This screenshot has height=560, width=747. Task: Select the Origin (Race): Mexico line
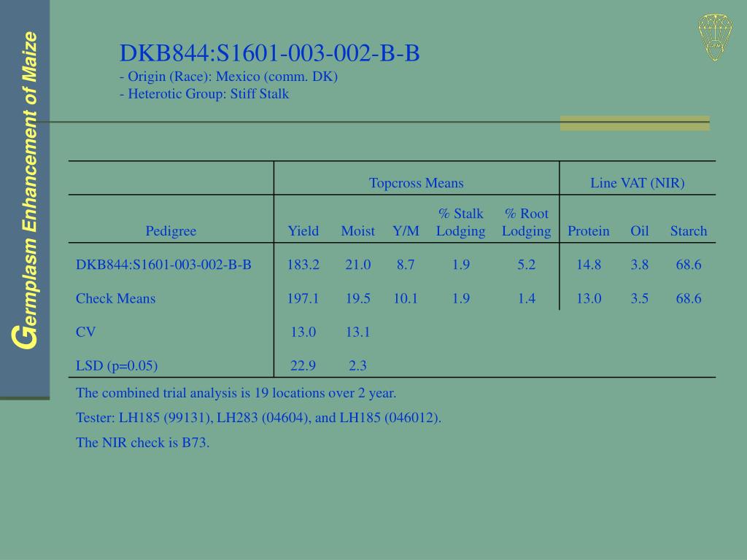pyautogui.click(x=228, y=77)
